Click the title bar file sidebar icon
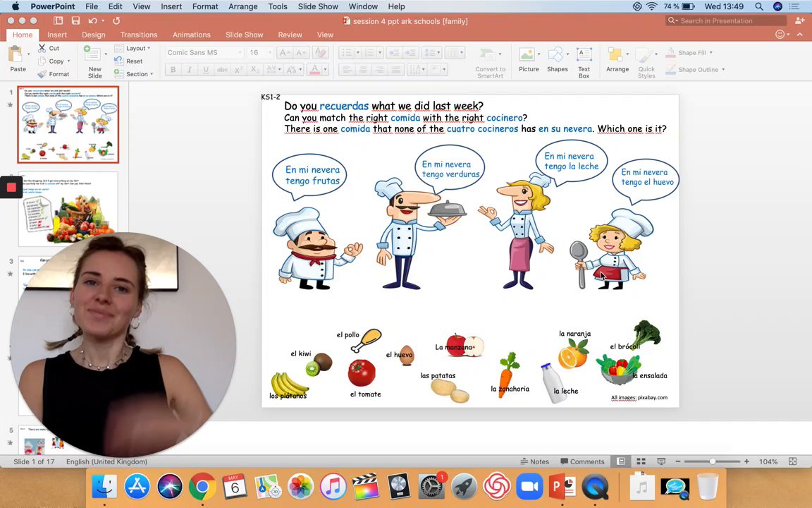 point(58,20)
